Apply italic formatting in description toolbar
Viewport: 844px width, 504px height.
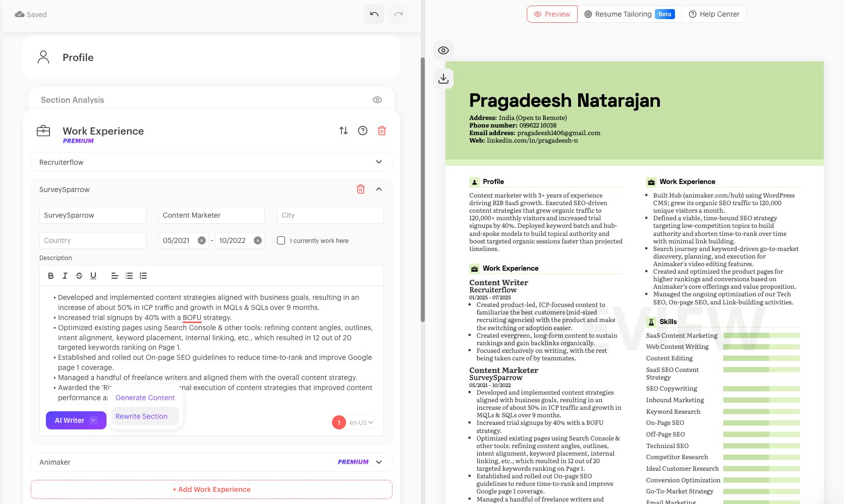tap(65, 276)
